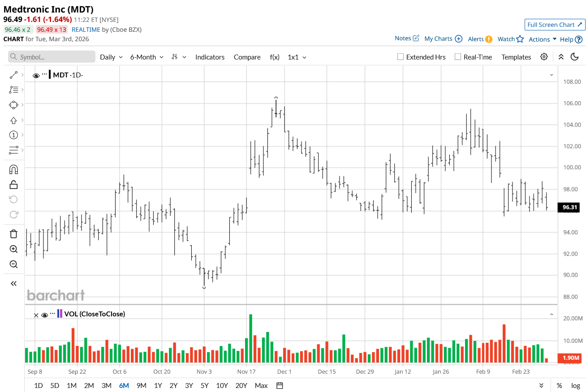Toggle MDT series visibility eye
Screen dimensions: 586x392
[36, 76]
